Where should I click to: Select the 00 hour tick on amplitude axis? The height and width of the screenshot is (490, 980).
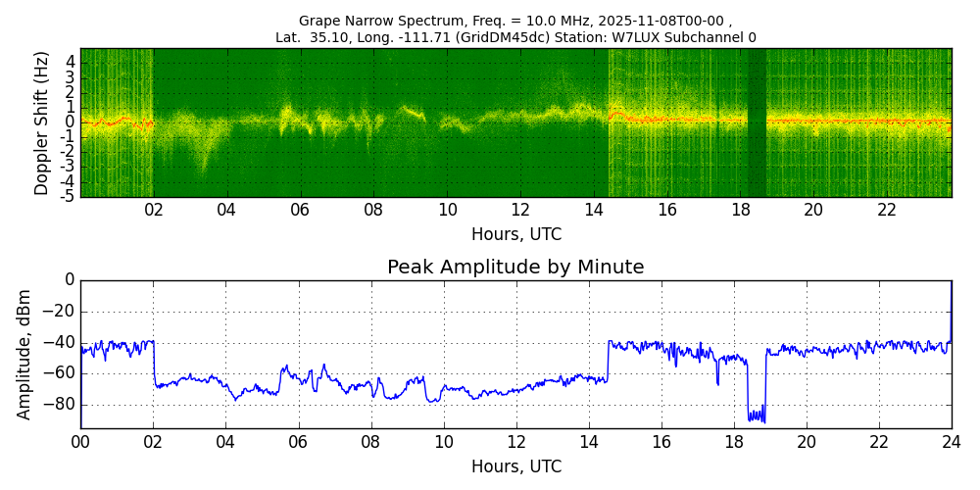click(80, 442)
